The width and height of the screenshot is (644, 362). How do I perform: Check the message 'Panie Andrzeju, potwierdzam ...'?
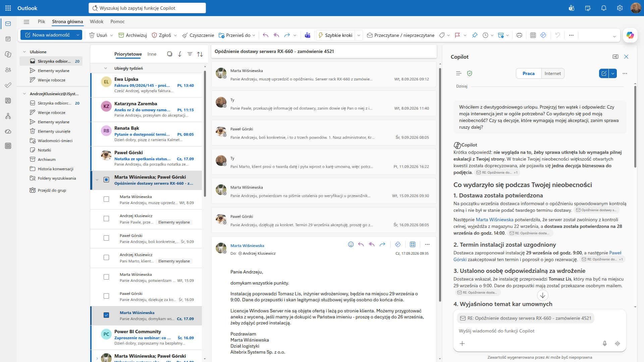(x=106, y=277)
